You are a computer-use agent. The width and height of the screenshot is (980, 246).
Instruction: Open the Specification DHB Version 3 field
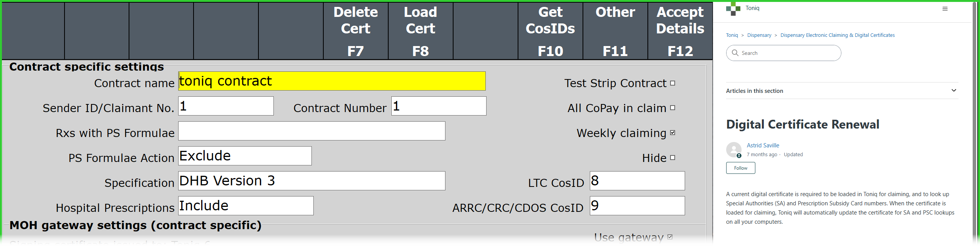pyautogui.click(x=311, y=181)
